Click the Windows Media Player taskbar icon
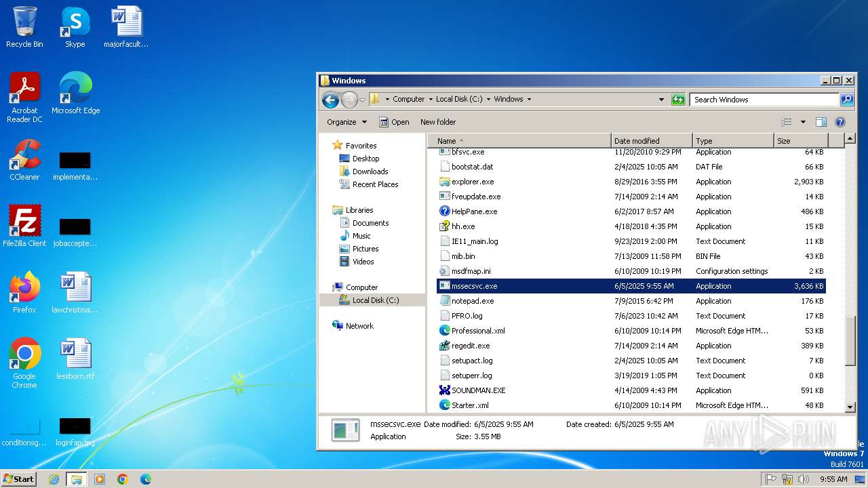The height and width of the screenshot is (488, 868). coord(100,479)
